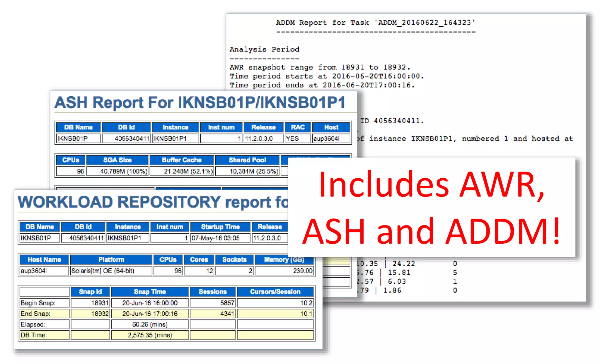This screenshot has height=364, width=600.
Task: Click the End Snap time 20-Jun-16 17:00:16
Action: [150, 314]
